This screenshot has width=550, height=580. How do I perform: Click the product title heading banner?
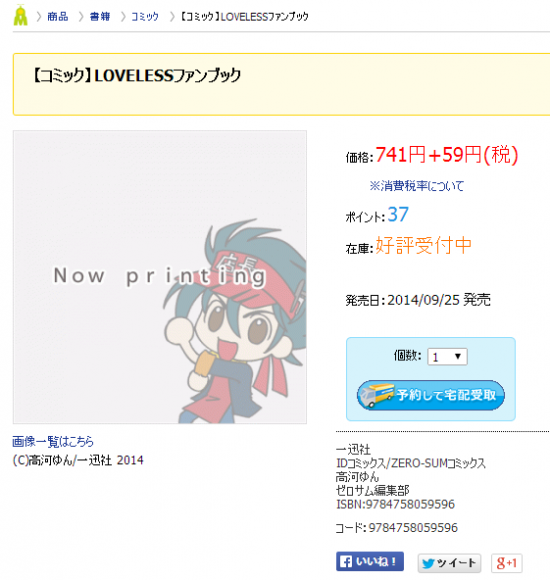pyautogui.click(x=281, y=84)
